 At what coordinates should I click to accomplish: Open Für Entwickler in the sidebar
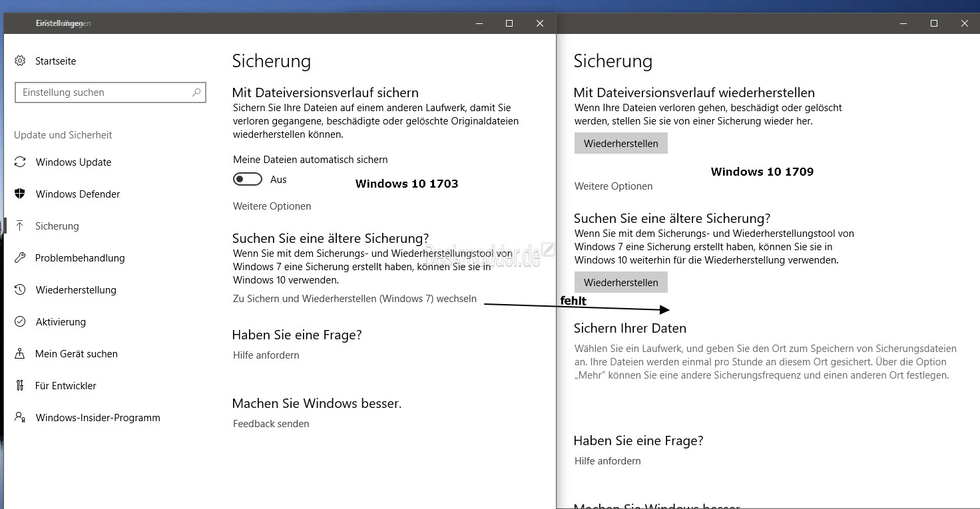point(66,385)
